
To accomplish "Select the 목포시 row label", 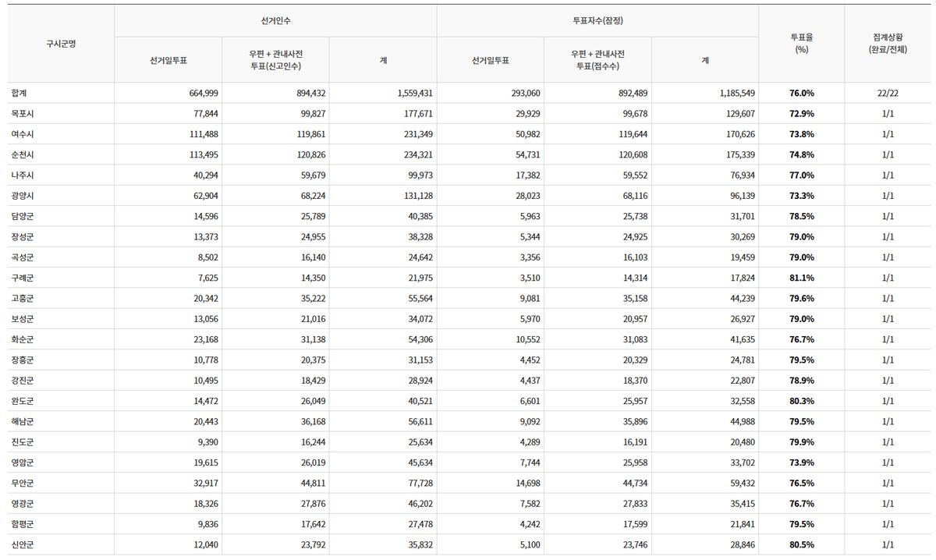I will (x=23, y=114).
